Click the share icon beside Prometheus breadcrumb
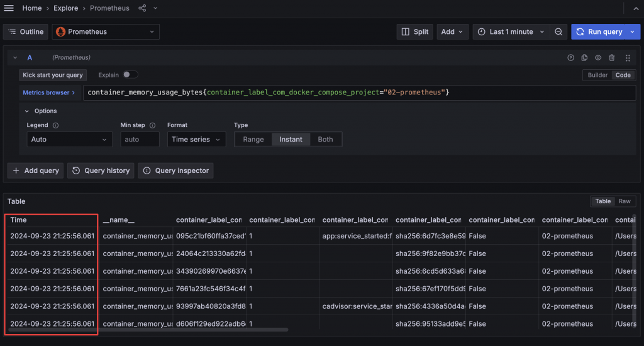 (x=142, y=8)
